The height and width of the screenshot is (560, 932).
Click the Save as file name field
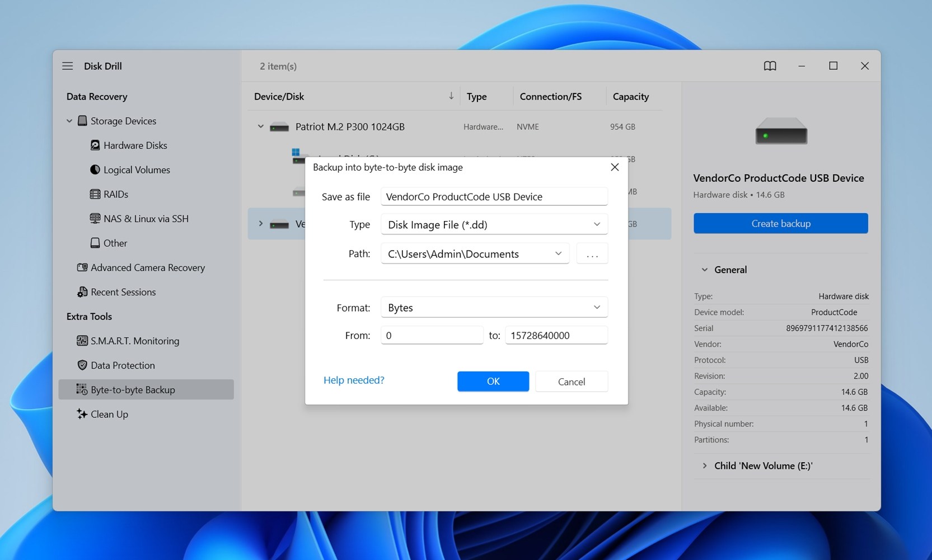[x=494, y=196]
